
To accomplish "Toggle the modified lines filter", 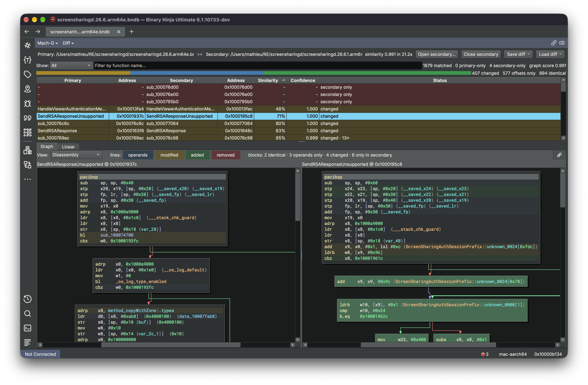I will point(169,155).
